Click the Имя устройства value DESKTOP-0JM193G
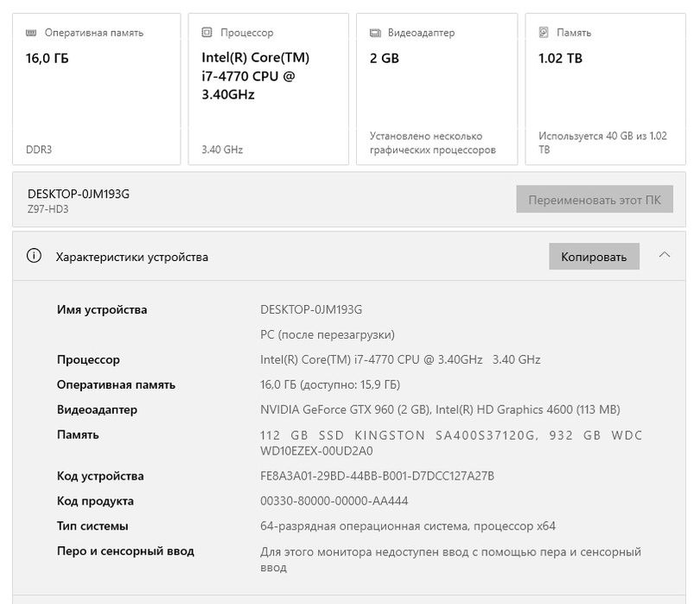Image resolution: width=700 pixels, height=604 pixels. (311, 309)
